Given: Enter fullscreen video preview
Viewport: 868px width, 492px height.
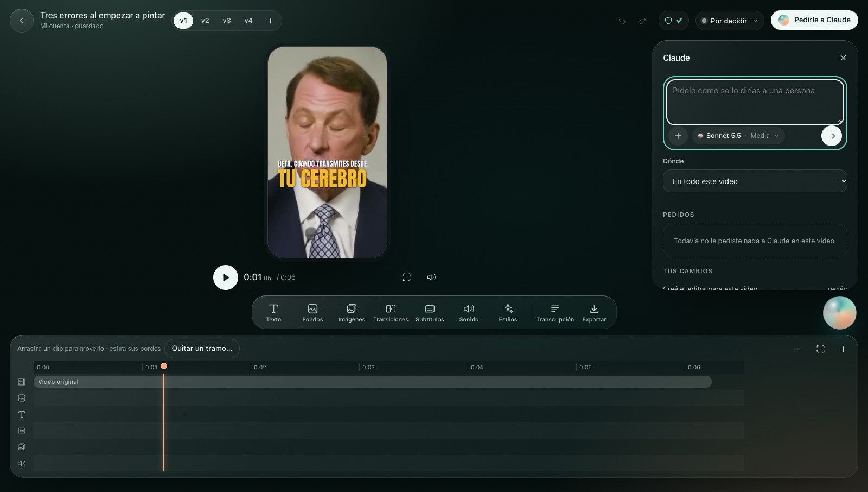Looking at the screenshot, I should click(406, 277).
